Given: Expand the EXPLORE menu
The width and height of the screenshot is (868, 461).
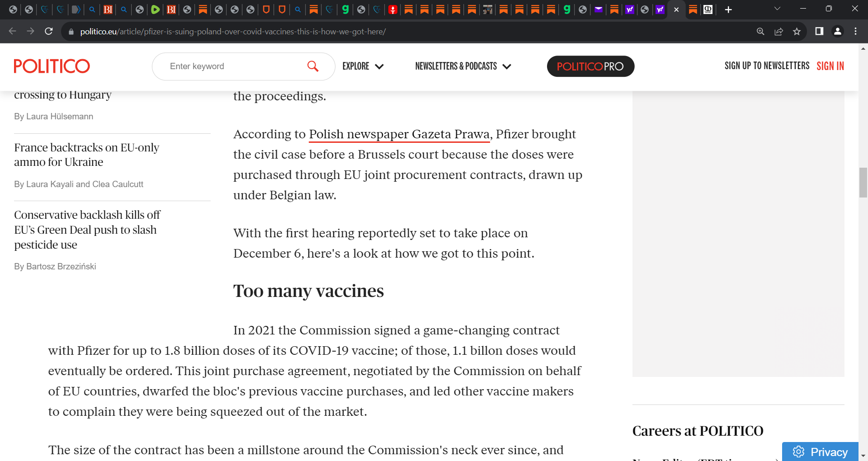Looking at the screenshot, I should 363,66.
